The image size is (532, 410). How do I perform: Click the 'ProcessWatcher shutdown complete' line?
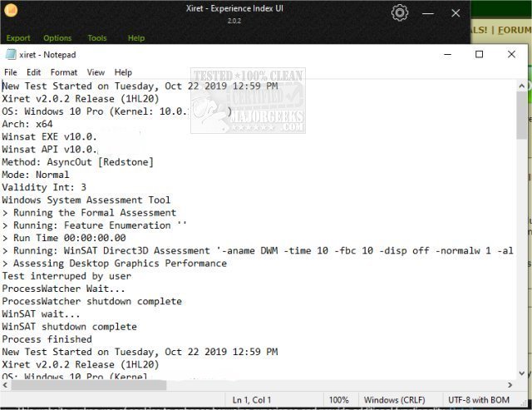92,301
